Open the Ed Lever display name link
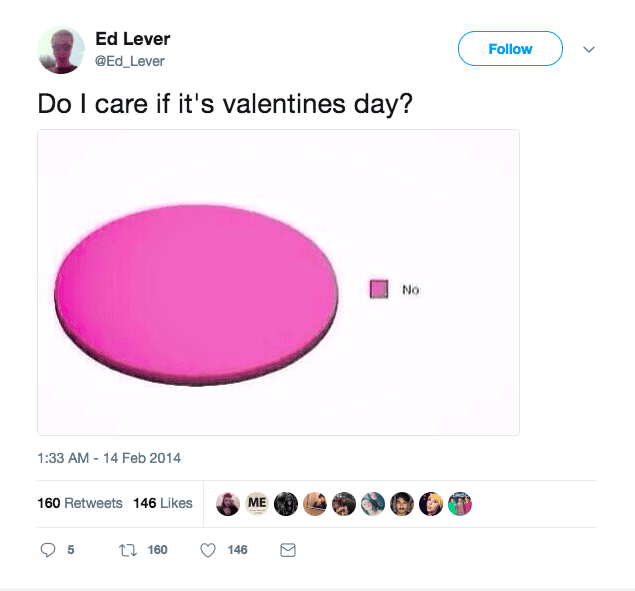The image size is (635, 591). point(133,39)
